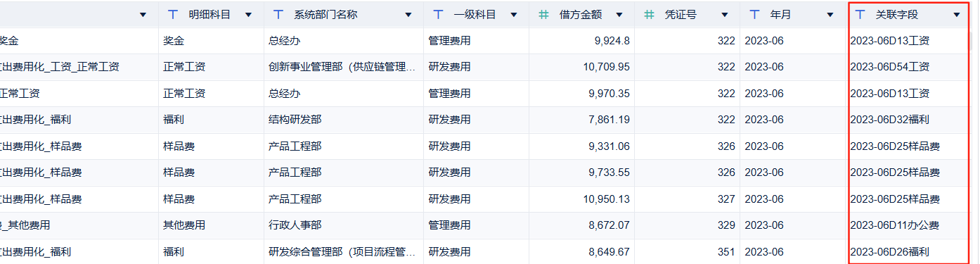
Task: Expand the 关联字段 column dropdown arrow
Action: click(956, 15)
